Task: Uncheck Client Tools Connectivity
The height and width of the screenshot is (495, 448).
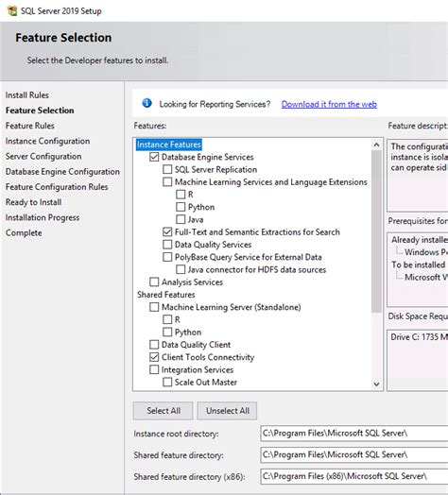Action: [x=154, y=357]
